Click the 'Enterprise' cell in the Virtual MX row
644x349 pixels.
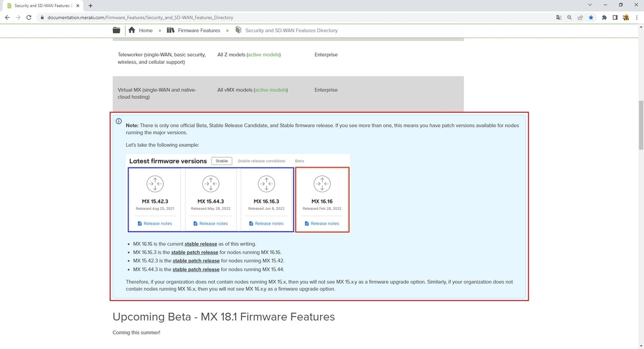pyautogui.click(x=326, y=90)
